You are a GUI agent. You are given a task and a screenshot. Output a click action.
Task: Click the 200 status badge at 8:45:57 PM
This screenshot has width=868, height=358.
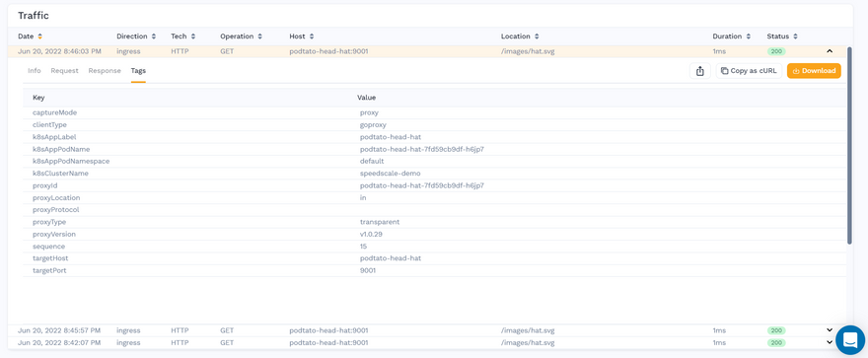click(775, 330)
